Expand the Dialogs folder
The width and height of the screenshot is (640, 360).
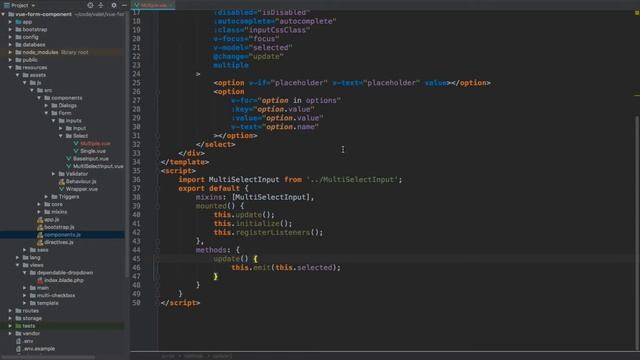tap(47, 105)
